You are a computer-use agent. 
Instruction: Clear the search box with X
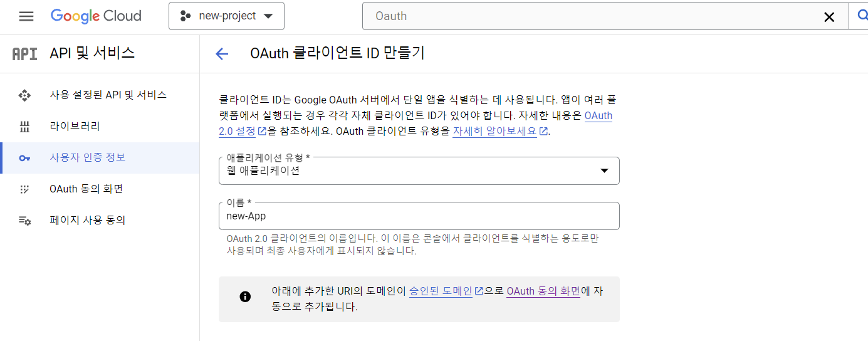point(829,17)
